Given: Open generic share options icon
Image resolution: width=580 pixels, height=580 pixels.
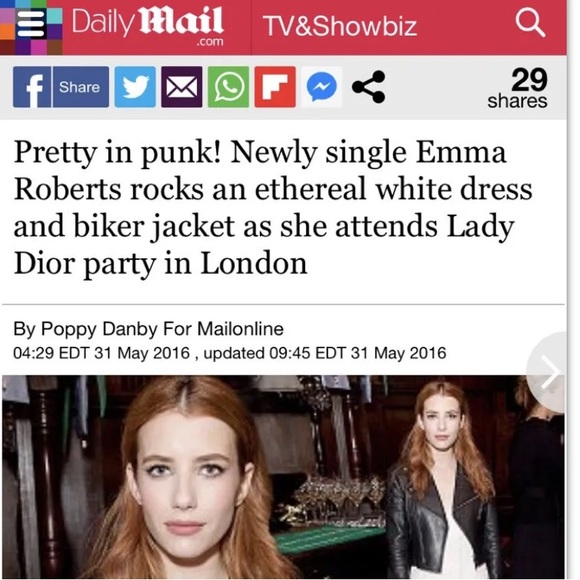Looking at the screenshot, I should 369,87.
